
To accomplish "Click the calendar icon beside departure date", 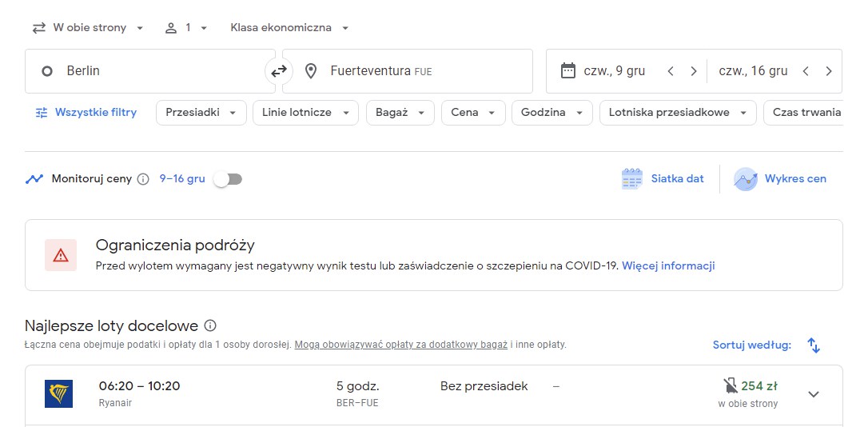I will 568,71.
